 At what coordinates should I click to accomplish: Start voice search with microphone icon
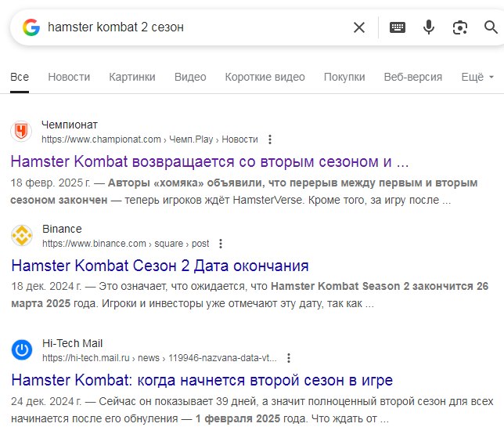click(x=428, y=27)
